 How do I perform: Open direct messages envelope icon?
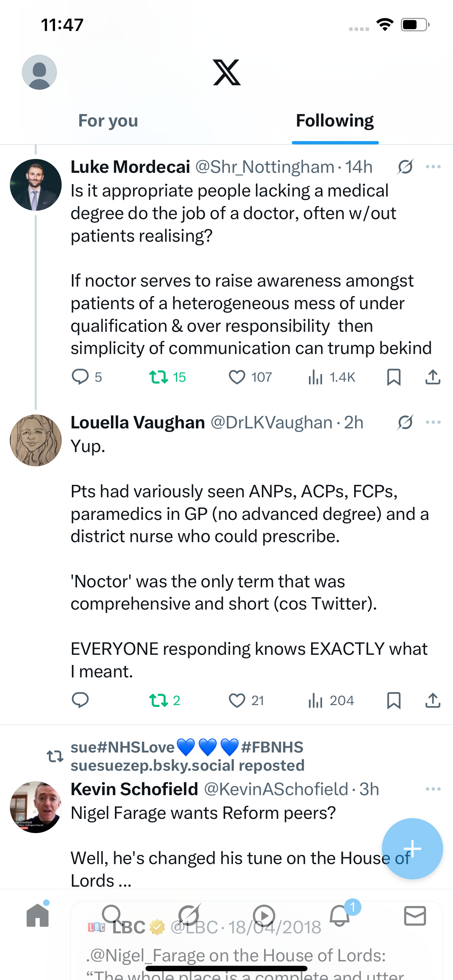pyautogui.click(x=415, y=915)
